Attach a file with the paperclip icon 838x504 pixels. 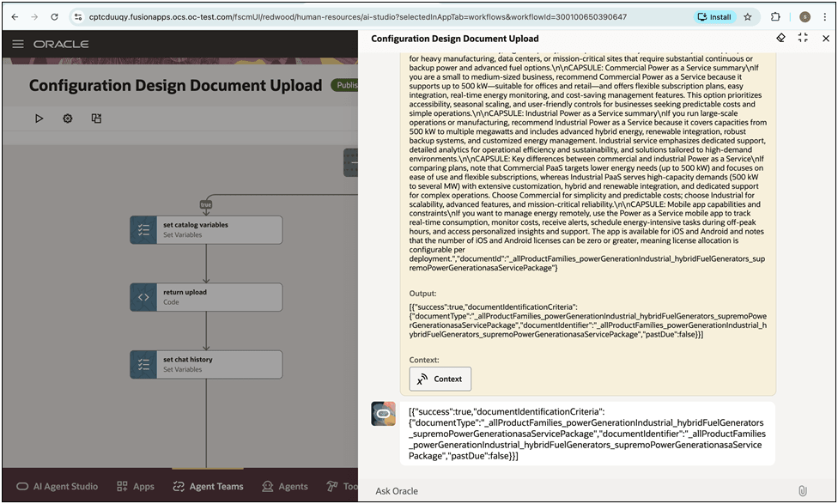802,490
